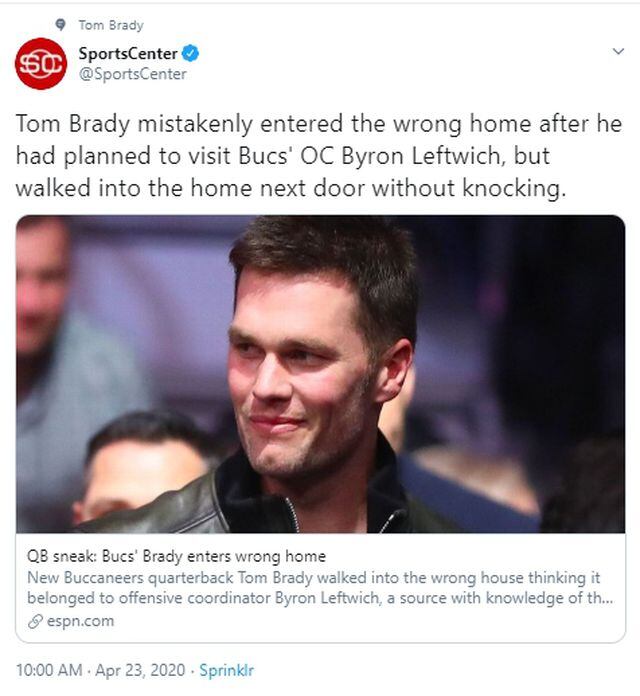Click the location pin icon beside Tom Brady
The width and height of the screenshot is (640, 696).
tap(62, 25)
